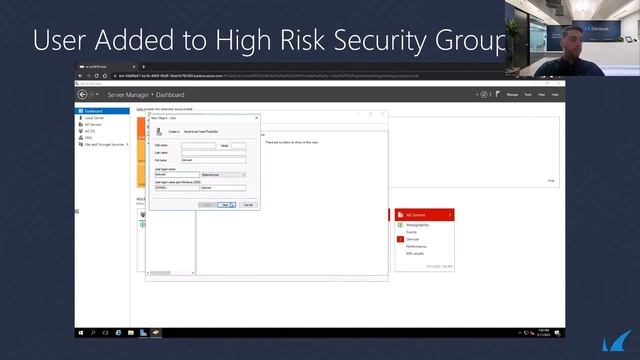The width and height of the screenshot is (640, 360).
Task: Click the user icon in New Object dialog
Action: point(159,131)
